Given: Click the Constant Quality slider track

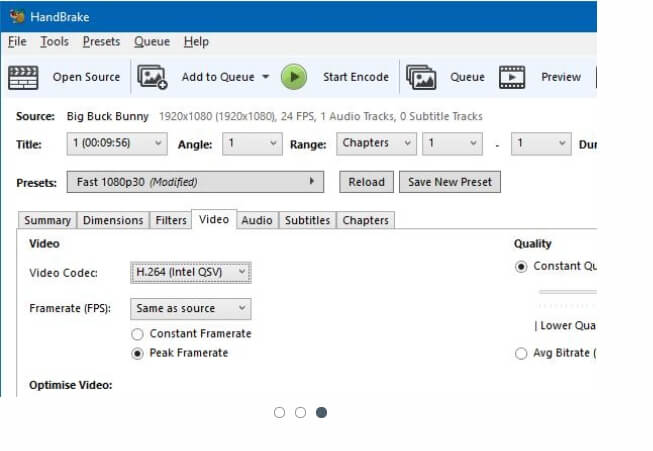Looking at the screenshot, I should pos(568,292).
